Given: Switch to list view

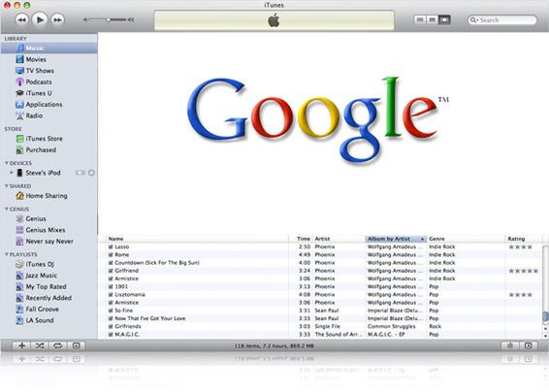Looking at the screenshot, I should coord(420,20).
